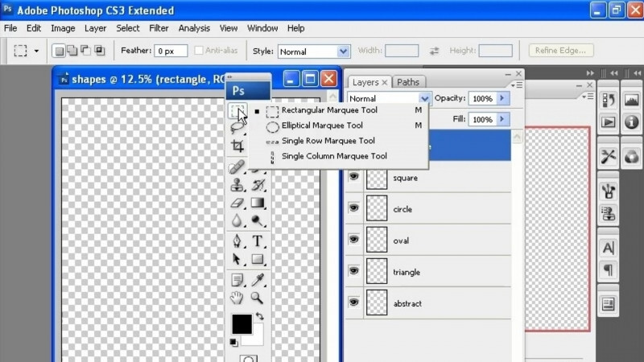Screen dimensions: 644x362
Task: Select the Lasso tool
Action: 237,128
